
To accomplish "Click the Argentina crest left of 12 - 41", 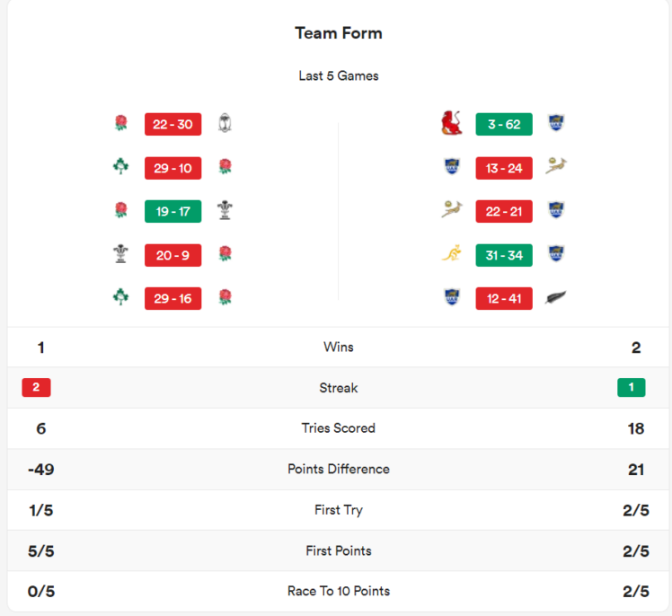I will pyautogui.click(x=452, y=298).
